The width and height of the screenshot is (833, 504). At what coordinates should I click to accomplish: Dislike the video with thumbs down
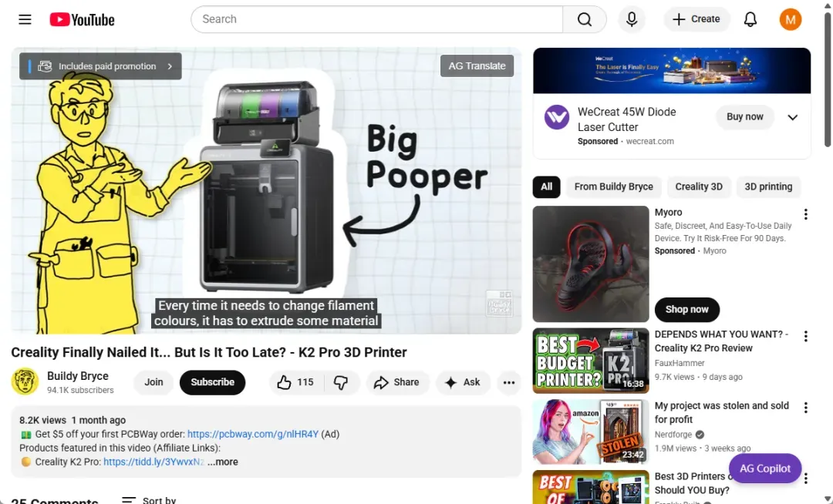click(x=341, y=382)
